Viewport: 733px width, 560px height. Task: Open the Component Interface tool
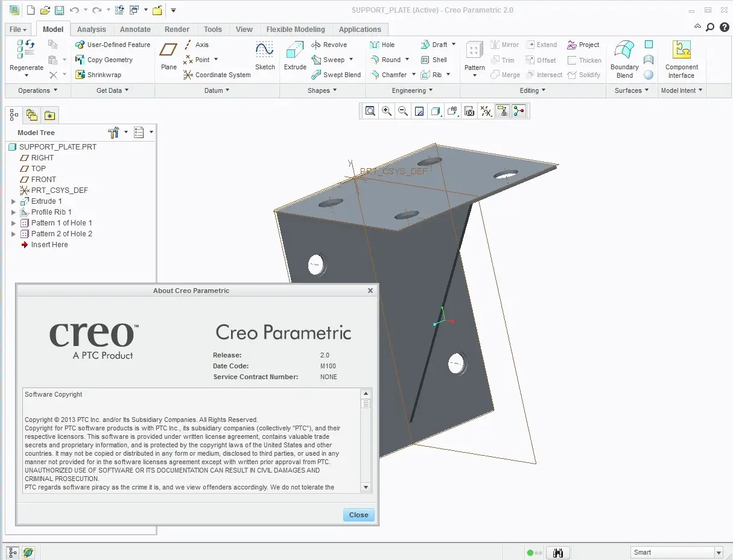point(681,59)
